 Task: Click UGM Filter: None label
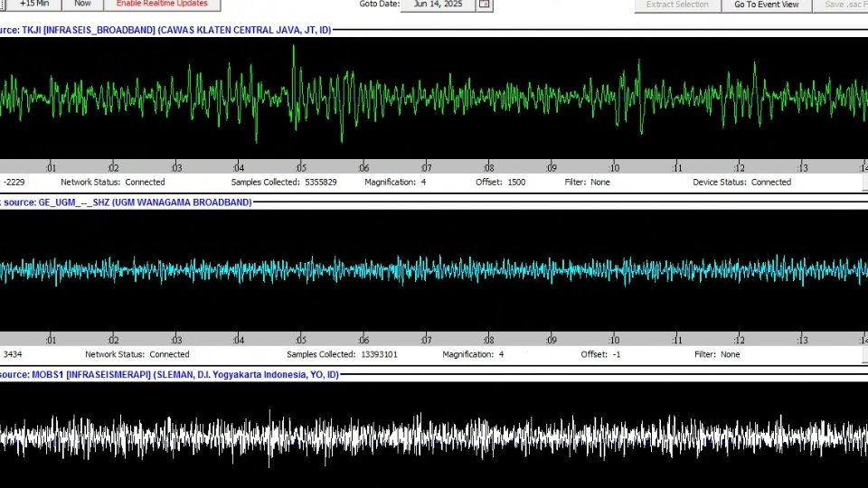717,354
